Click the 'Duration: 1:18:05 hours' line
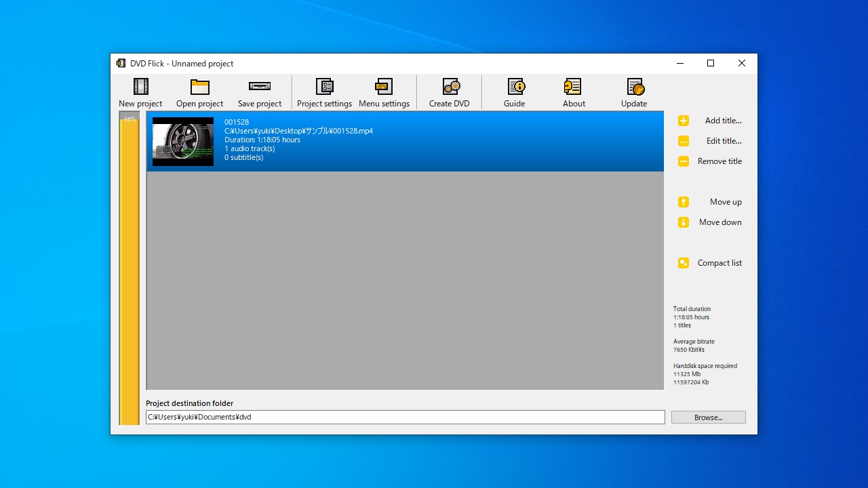The image size is (868, 488). point(262,140)
